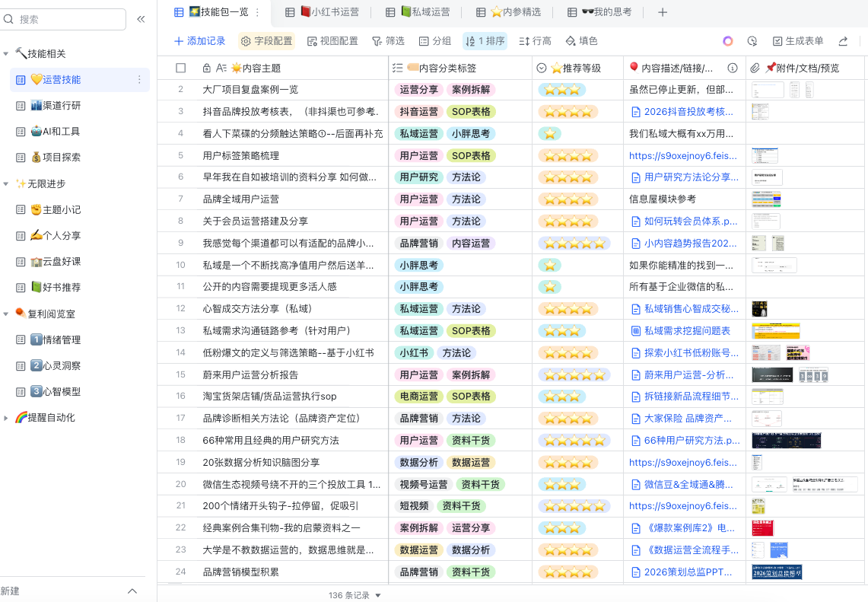The width and height of the screenshot is (868, 602).
Task: Click the 填色 fill color tool
Action: click(581, 41)
